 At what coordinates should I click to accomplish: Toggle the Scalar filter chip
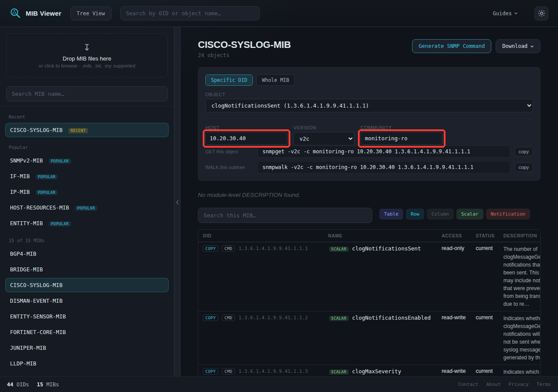coord(470,214)
